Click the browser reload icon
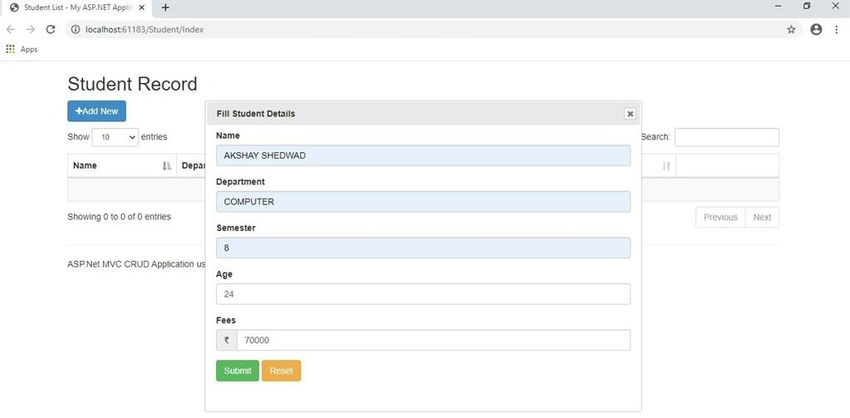Viewport: 850px width, 418px height. click(50, 30)
